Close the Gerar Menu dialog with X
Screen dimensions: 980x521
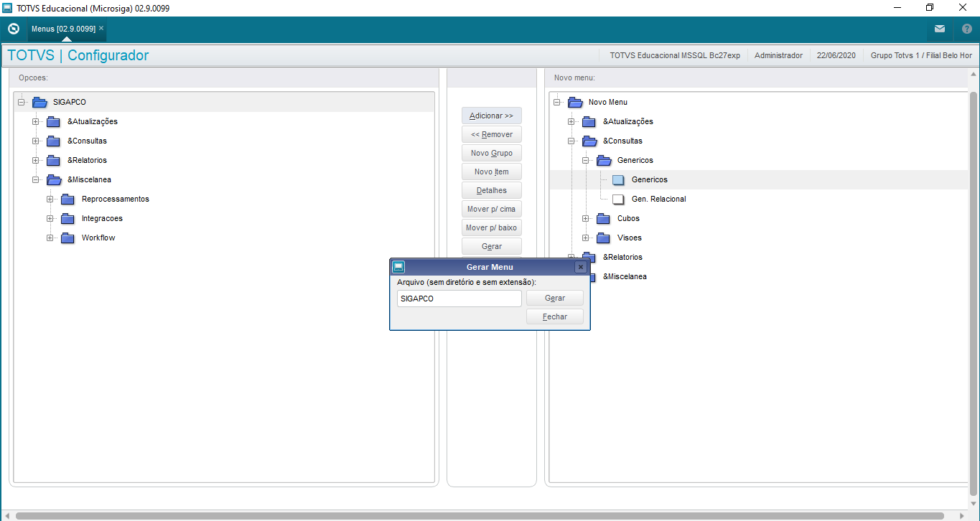[x=581, y=267]
